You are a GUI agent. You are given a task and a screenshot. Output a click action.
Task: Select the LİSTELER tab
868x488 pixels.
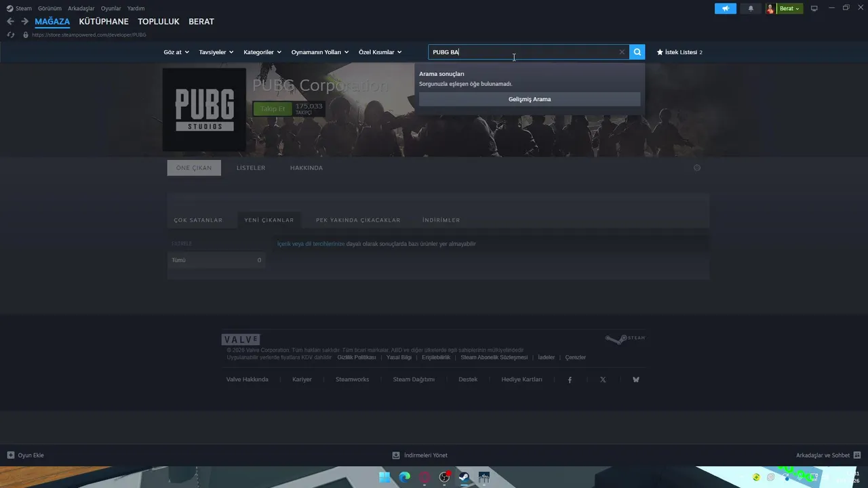tap(251, 168)
